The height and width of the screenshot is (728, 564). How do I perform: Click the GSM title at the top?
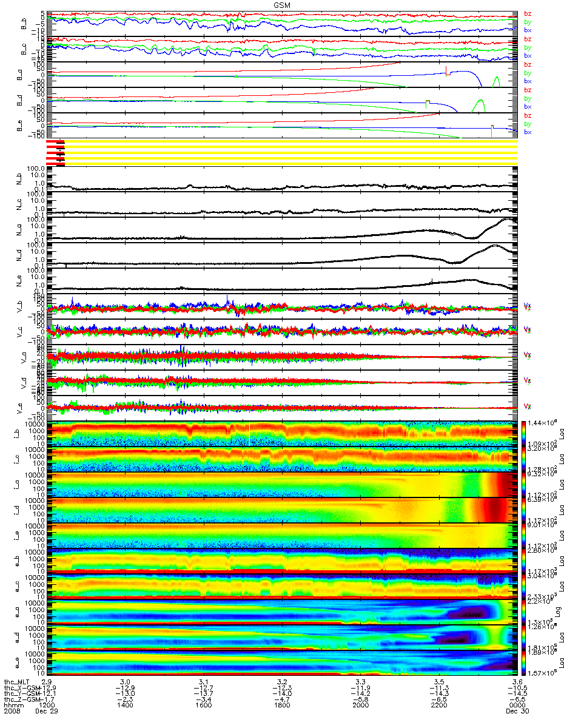282,4
